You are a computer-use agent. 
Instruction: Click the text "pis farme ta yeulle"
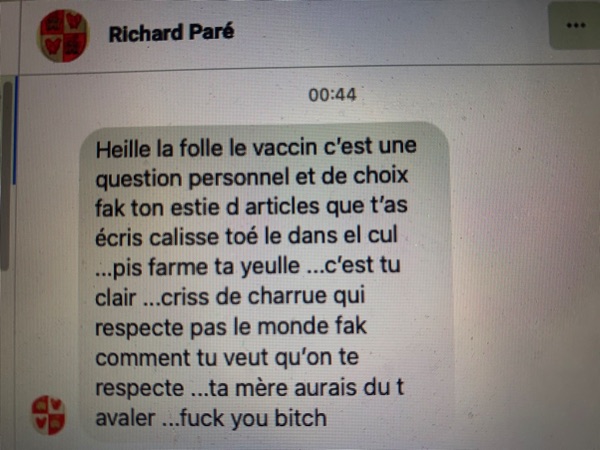[x=207, y=266]
